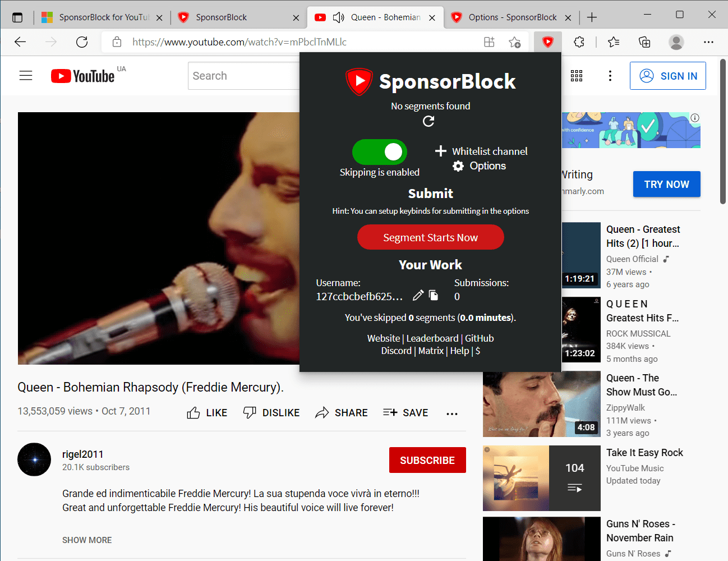This screenshot has width=728, height=561.
Task: Switch to the SponsorBlock tab
Action: tap(239, 17)
